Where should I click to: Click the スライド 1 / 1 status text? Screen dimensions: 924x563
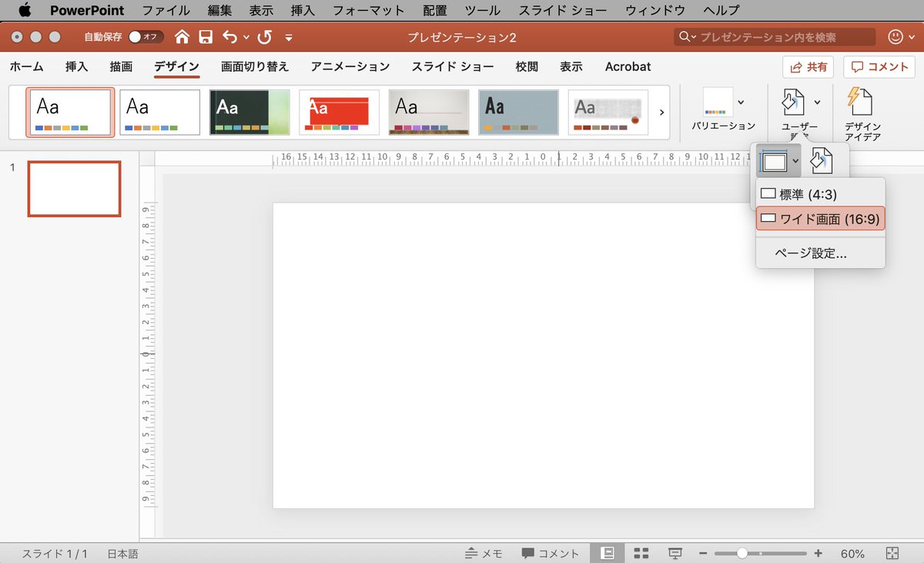(x=55, y=554)
